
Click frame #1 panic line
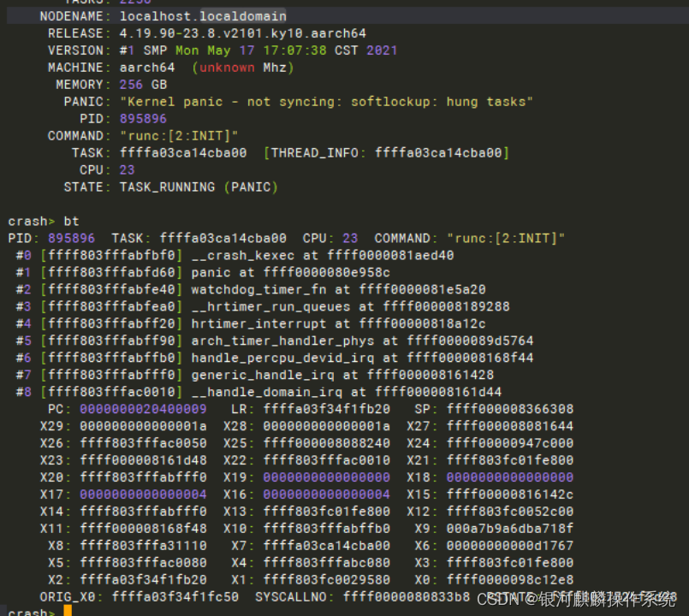[x=203, y=272]
